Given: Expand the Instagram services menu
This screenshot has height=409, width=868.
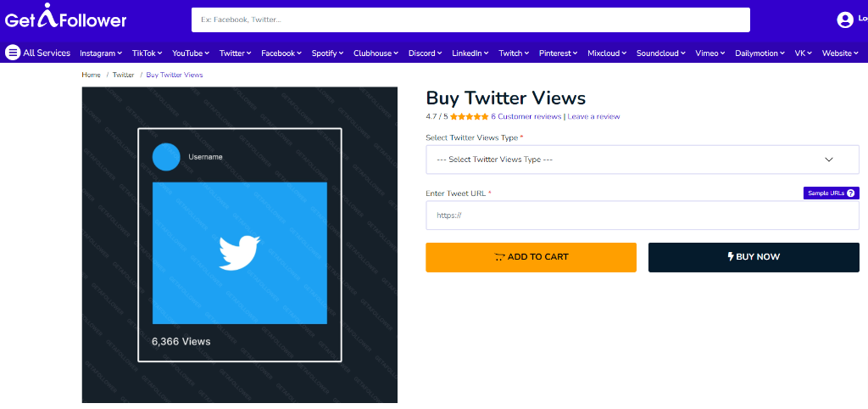Looking at the screenshot, I should pyautogui.click(x=101, y=53).
